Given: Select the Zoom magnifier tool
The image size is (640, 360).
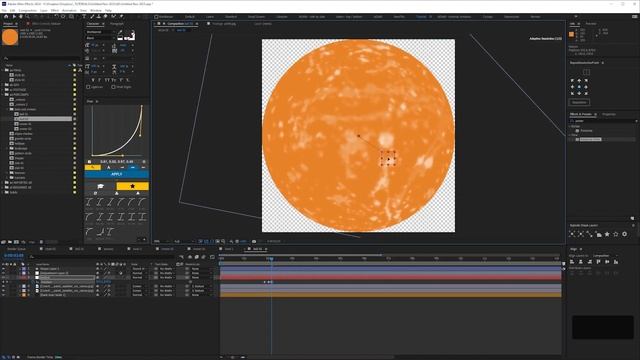Looking at the screenshot, I should coord(27,17).
